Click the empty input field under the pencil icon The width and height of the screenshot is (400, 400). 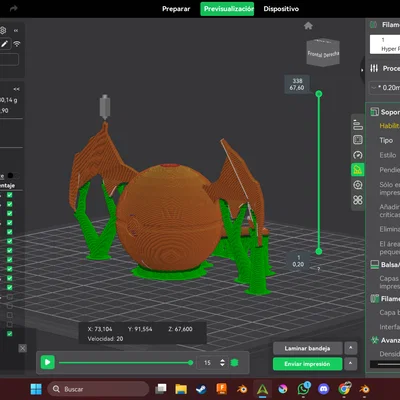pyautogui.click(x=9, y=60)
